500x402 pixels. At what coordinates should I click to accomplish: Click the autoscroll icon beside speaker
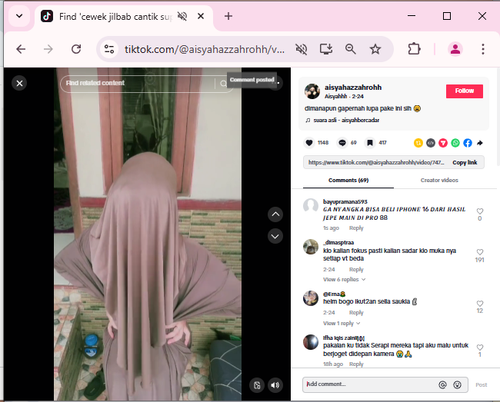pos(257,385)
